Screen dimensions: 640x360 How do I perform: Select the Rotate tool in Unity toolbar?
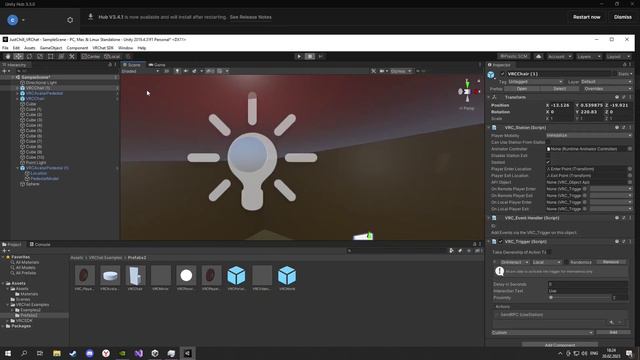click(x=29, y=56)
